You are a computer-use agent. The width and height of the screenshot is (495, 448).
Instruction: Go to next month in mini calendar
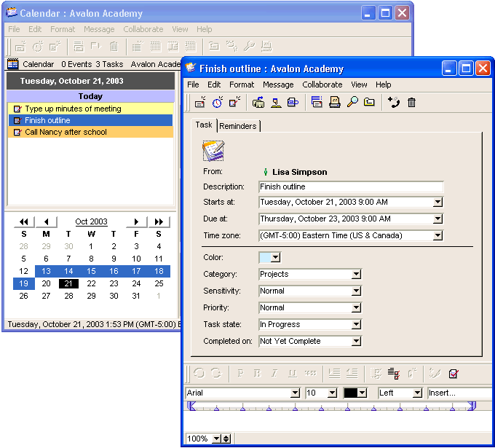[135, 221]
